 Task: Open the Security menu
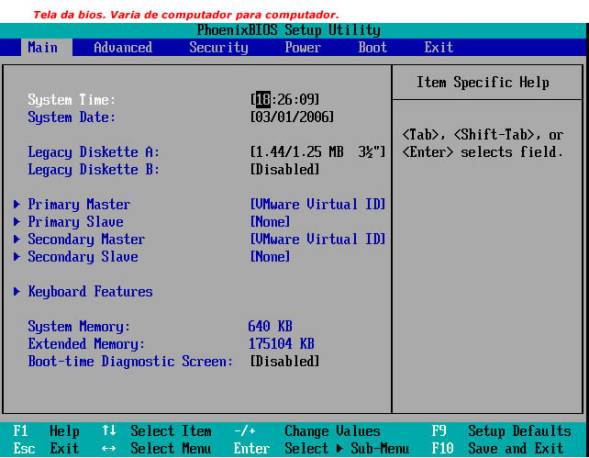tap(219, 48)
